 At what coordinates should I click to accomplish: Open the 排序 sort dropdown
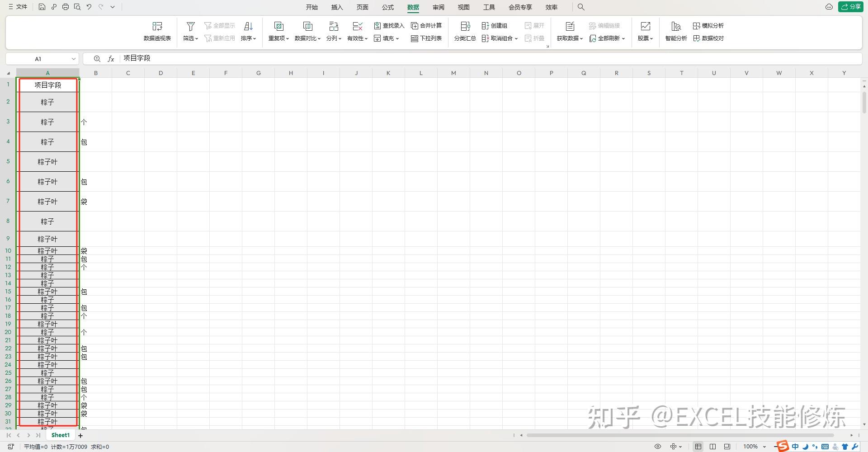tap(248, 31)
